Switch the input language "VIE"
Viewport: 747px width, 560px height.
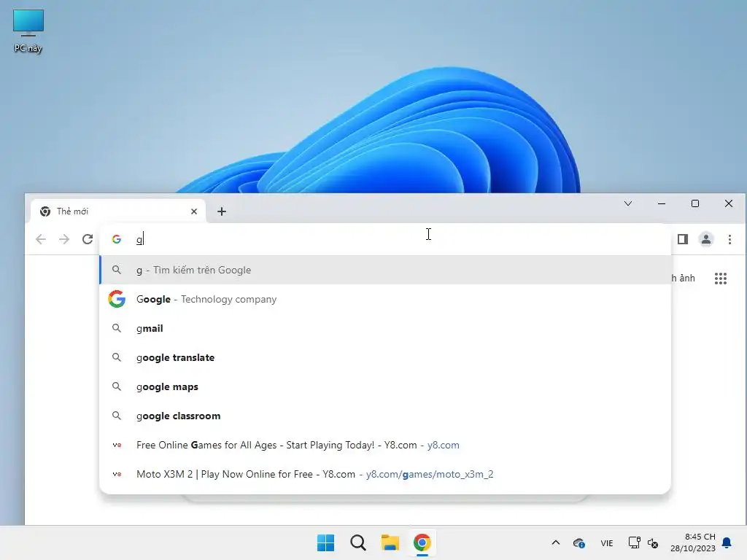click(606, 542)
